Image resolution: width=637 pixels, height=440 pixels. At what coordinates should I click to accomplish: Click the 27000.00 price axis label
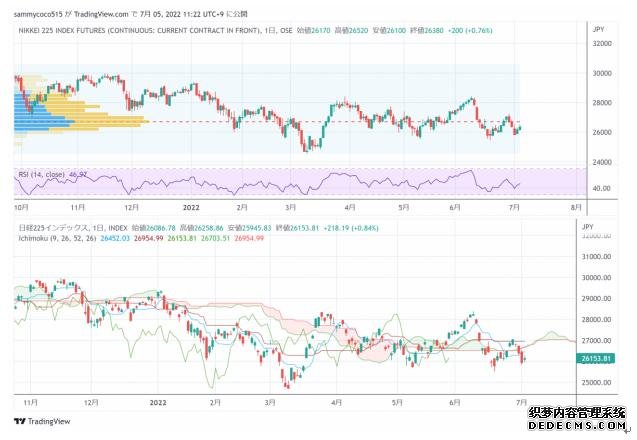click(596, 340)
